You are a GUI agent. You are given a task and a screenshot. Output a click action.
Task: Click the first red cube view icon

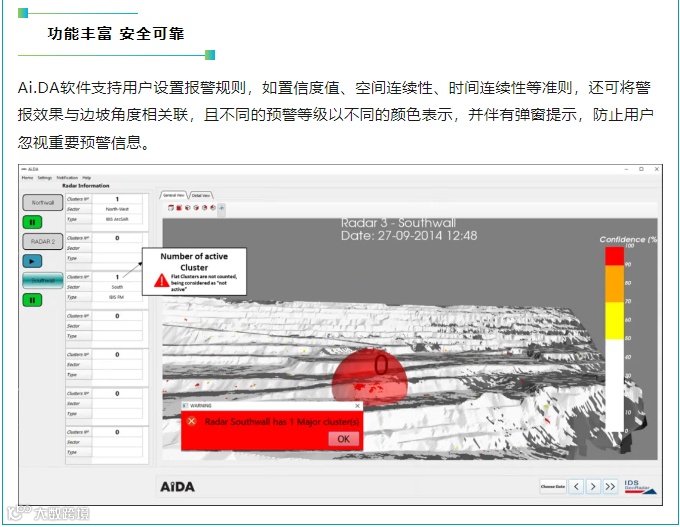(187, 208)
